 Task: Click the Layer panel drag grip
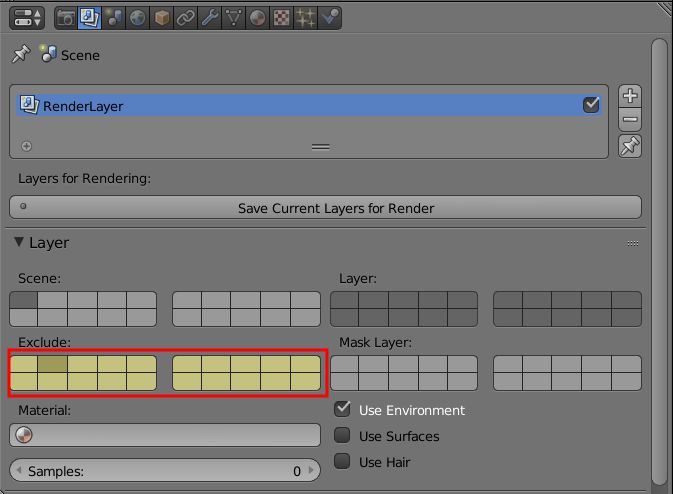tap(633, 243)
